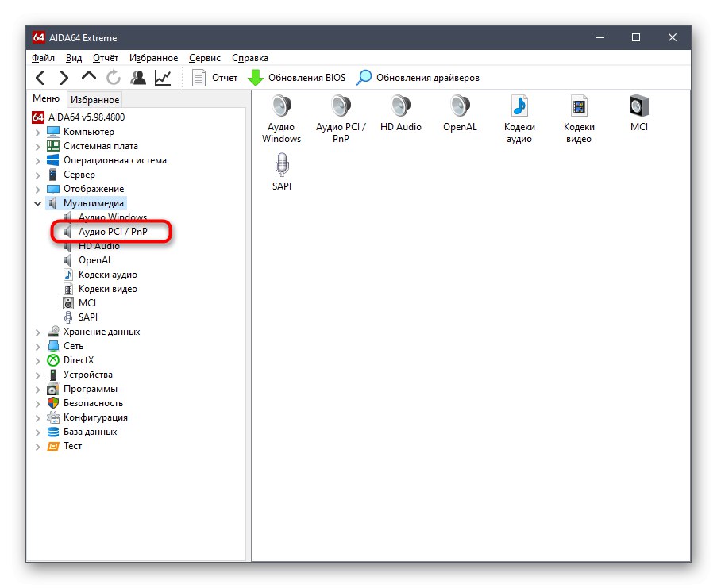
Task: Switch to the Избранное tab in sidebar
Action: tap(94, 100)
